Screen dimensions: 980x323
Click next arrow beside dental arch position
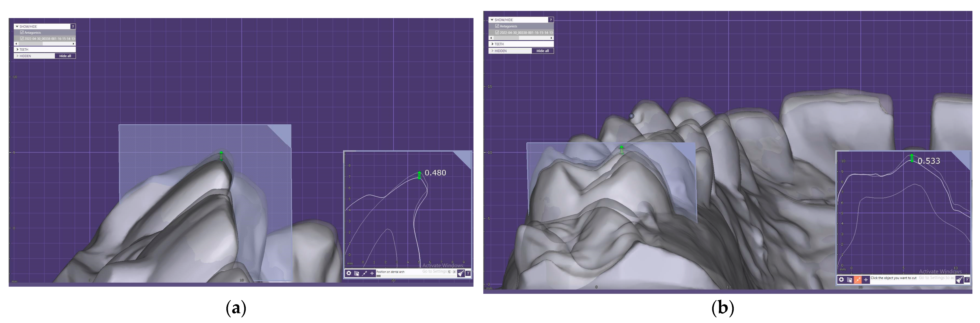[x=454, y=272]
